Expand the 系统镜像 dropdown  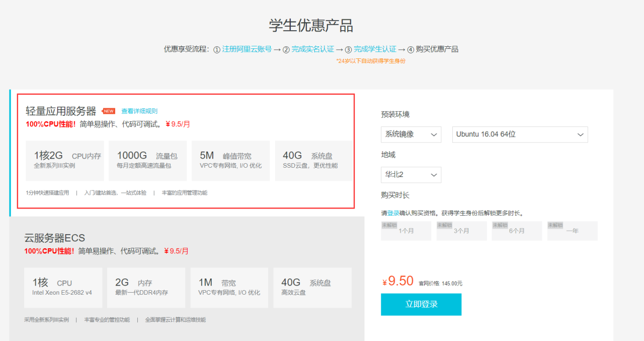(x=411, y=134)
